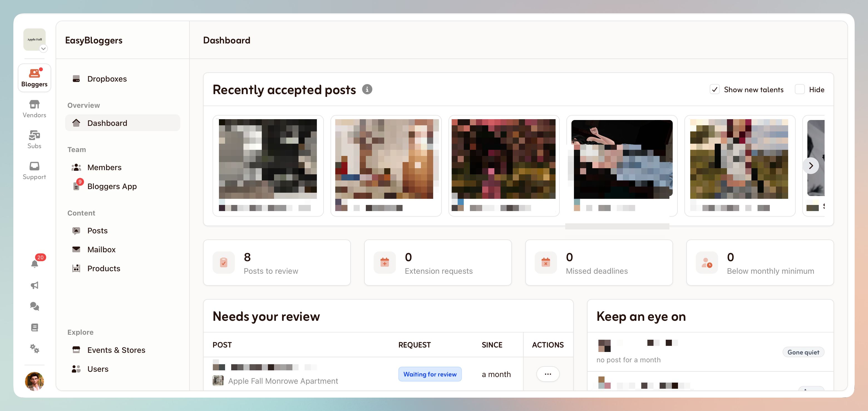Open the actions menu for the a month row
Viewport: 868px width, 411px height.
point(548,374)
